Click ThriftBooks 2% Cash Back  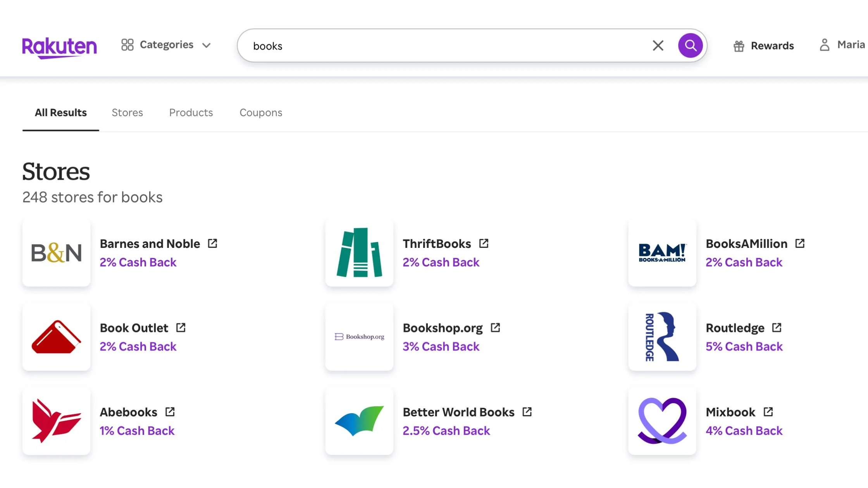[441, 262]
